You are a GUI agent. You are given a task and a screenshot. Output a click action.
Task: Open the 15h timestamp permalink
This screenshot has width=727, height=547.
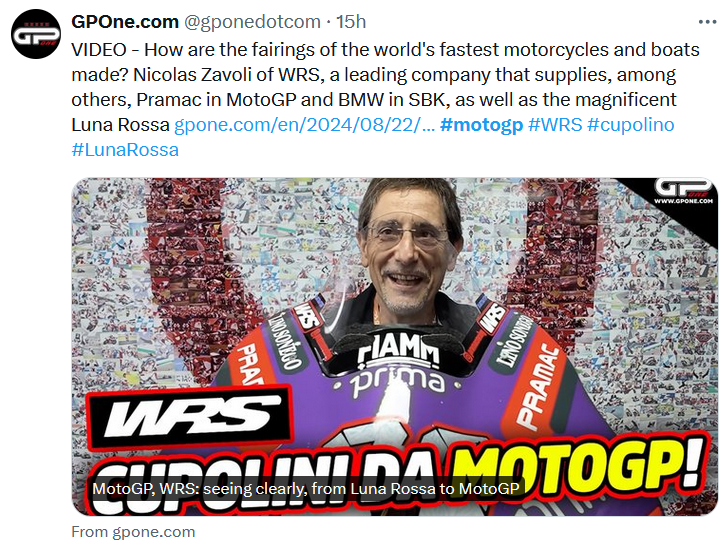351,22
